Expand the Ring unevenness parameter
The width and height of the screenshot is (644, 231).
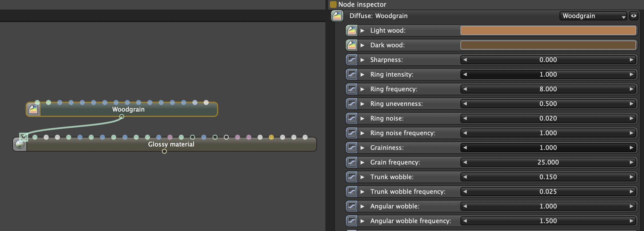click(363, 104)
